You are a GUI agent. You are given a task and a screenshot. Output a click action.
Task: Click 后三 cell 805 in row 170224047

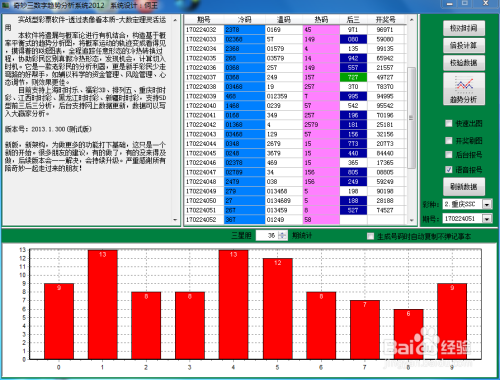(353, 172)
